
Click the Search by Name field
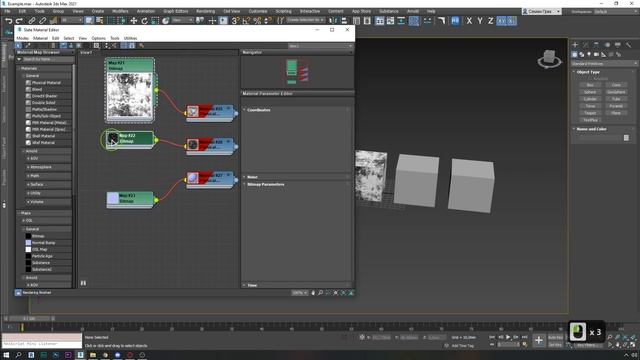click(x=48, y=59)
